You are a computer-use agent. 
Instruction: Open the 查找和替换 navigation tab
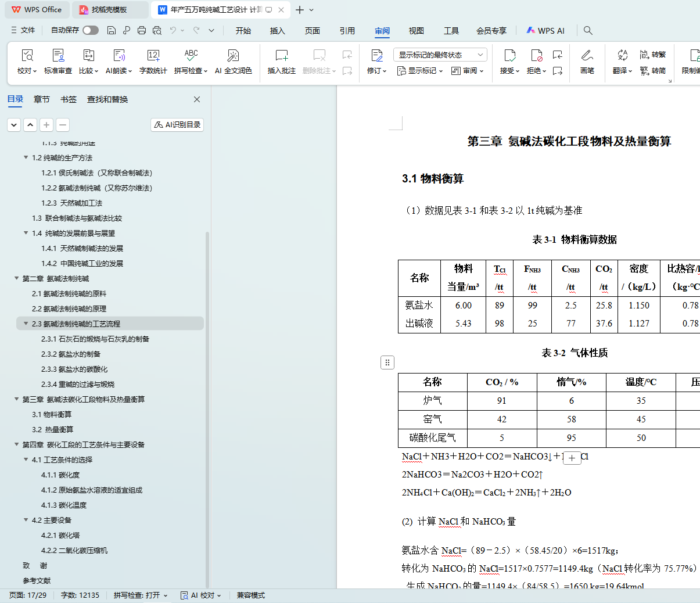107,99
